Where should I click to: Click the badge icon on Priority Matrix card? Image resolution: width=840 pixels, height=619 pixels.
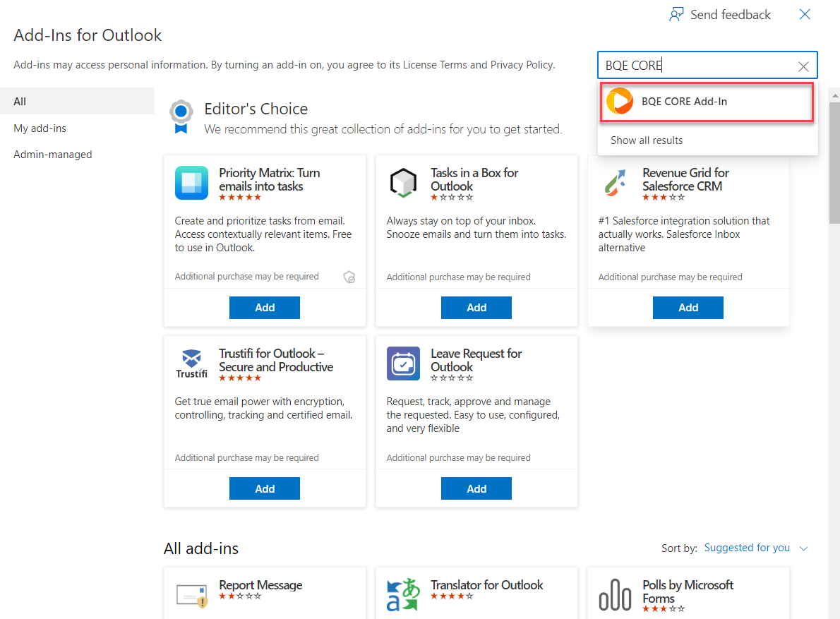tap(349, 277)
